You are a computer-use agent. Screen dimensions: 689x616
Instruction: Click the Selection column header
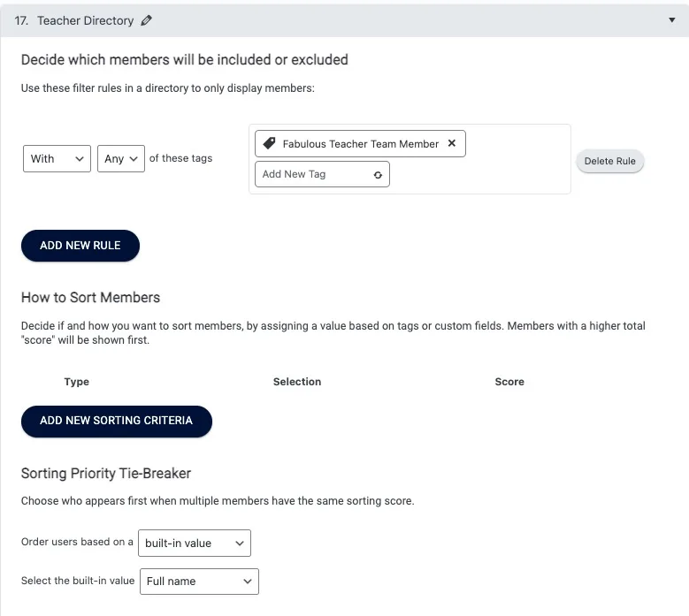pos(297,382)
